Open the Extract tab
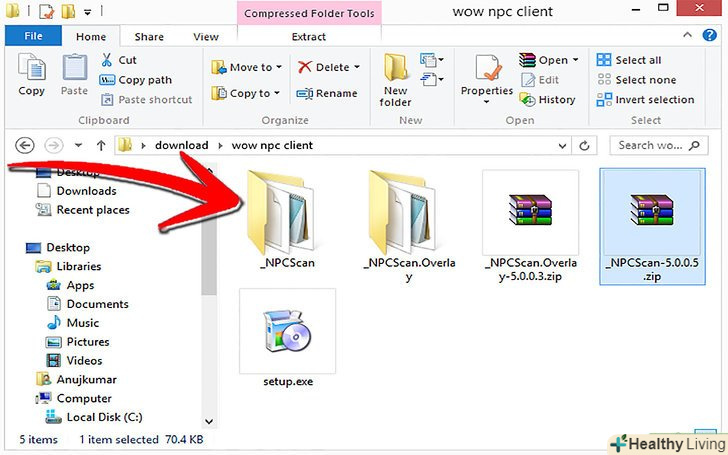Screen dimensions: 728x455 [309, 36]
